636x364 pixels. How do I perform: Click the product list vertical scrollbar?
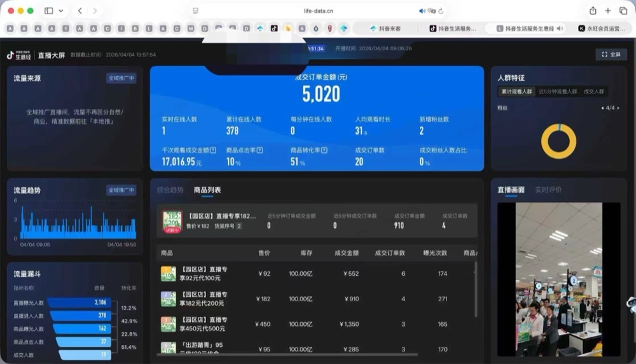(476, 290)
